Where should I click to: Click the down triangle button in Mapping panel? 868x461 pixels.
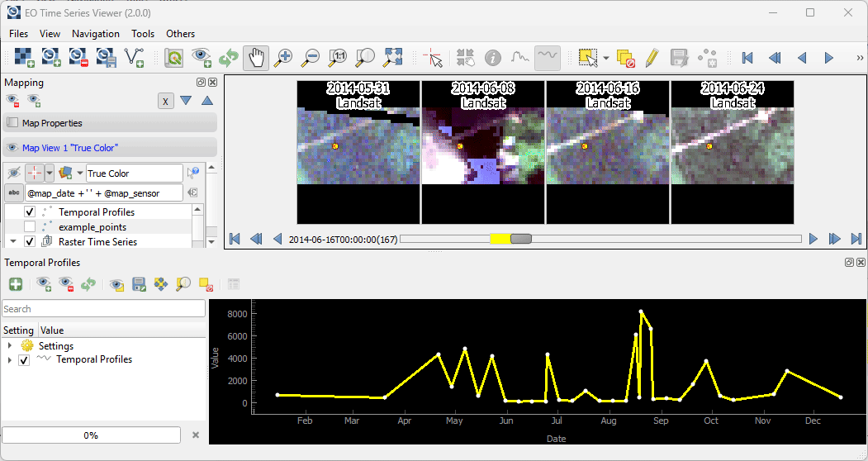coord(186,101)
